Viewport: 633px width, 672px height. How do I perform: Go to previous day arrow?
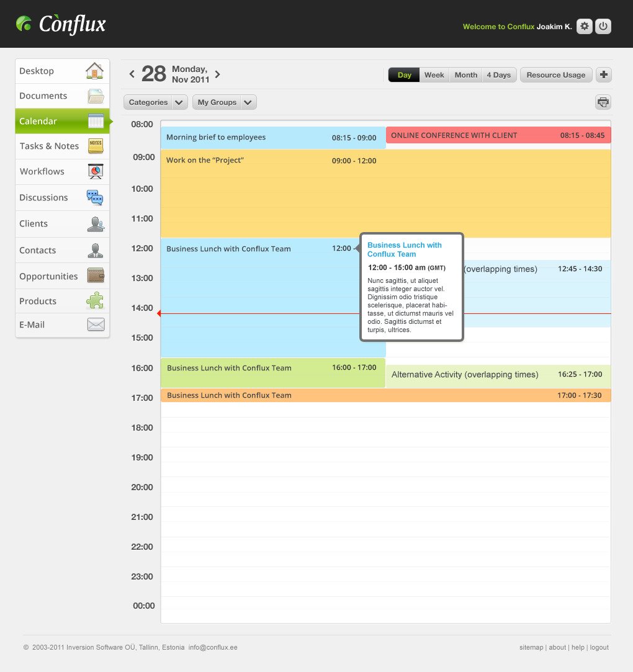(x=132, y=74)
